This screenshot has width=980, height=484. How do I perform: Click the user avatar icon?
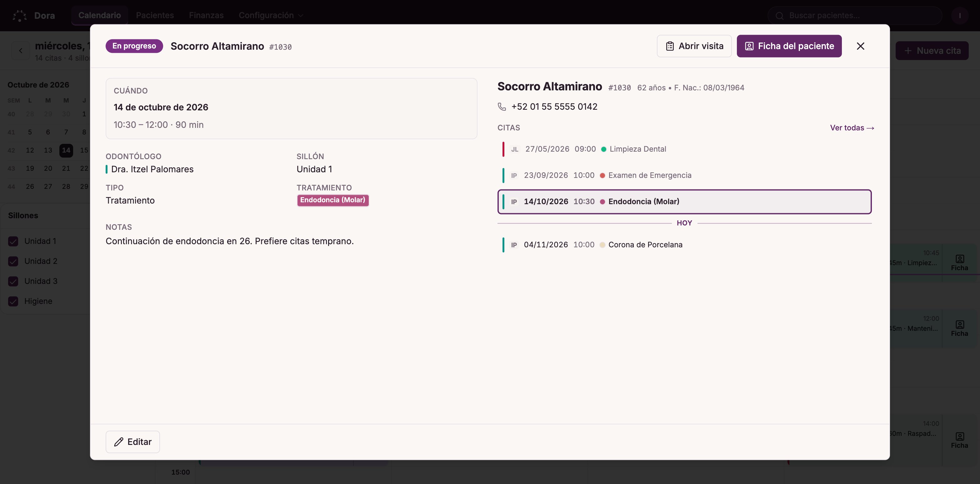[959, 16]
